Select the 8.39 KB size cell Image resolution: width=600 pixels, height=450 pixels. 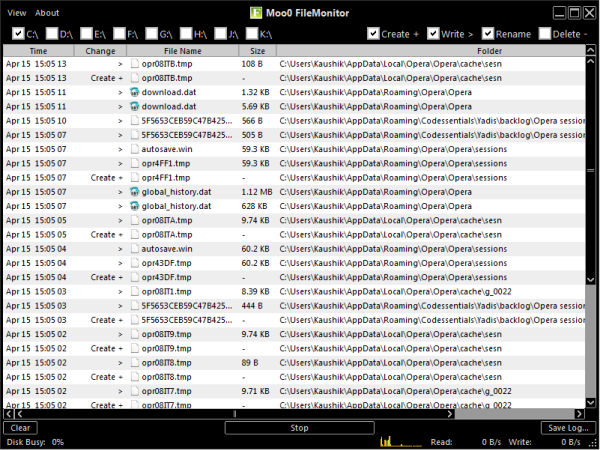(x=255, y=291)
